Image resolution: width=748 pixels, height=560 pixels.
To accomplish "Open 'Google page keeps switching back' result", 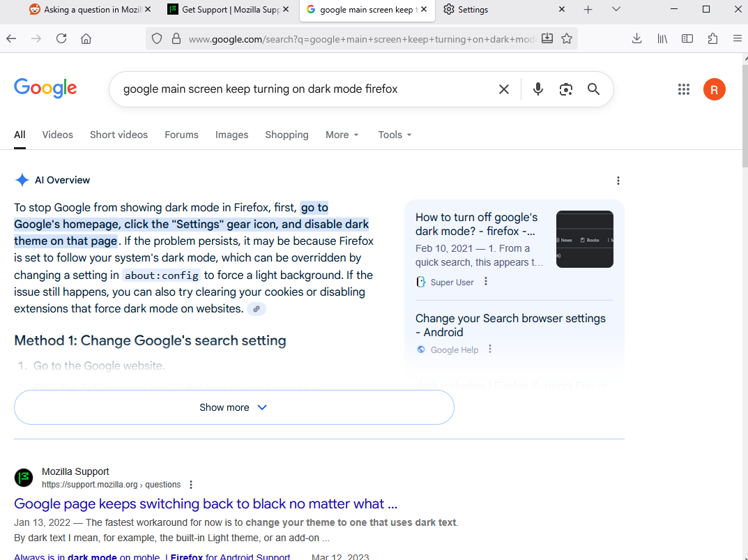I will click(x=206, y=504).
